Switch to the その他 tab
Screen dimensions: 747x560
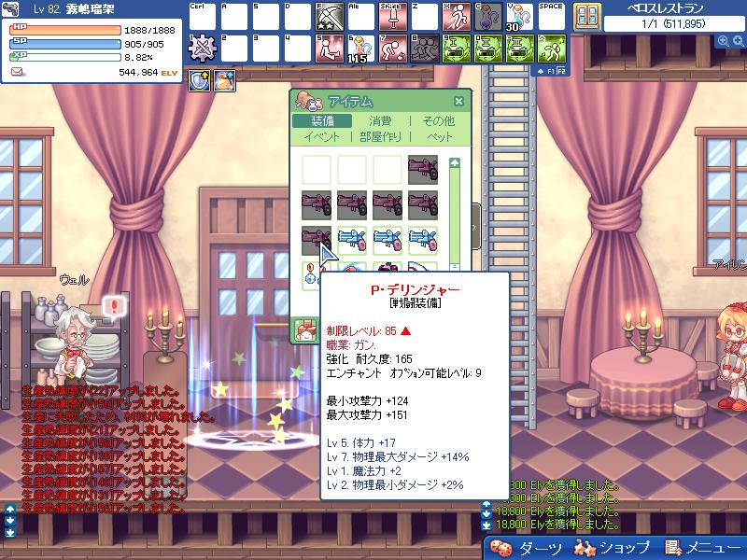[439, 121]
